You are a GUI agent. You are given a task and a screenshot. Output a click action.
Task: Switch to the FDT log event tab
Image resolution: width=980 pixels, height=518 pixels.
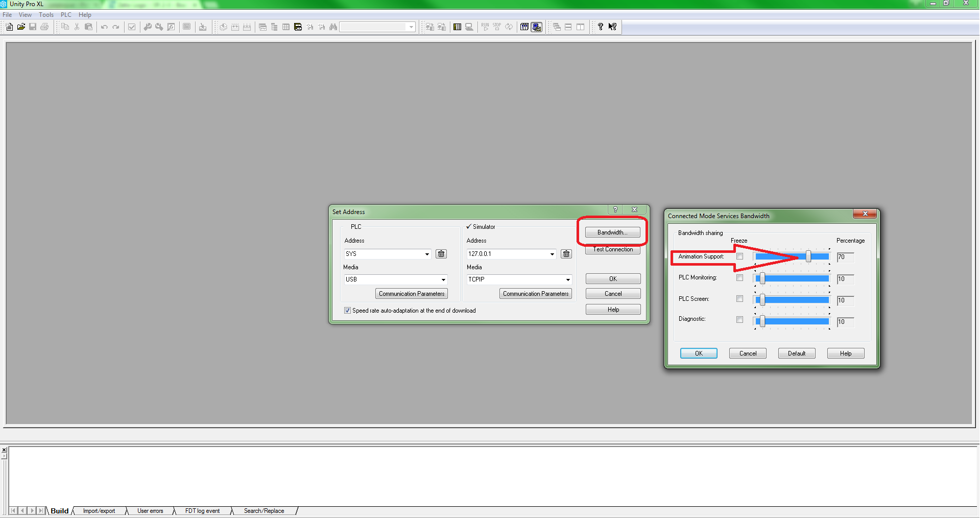[x=203, y=511]
